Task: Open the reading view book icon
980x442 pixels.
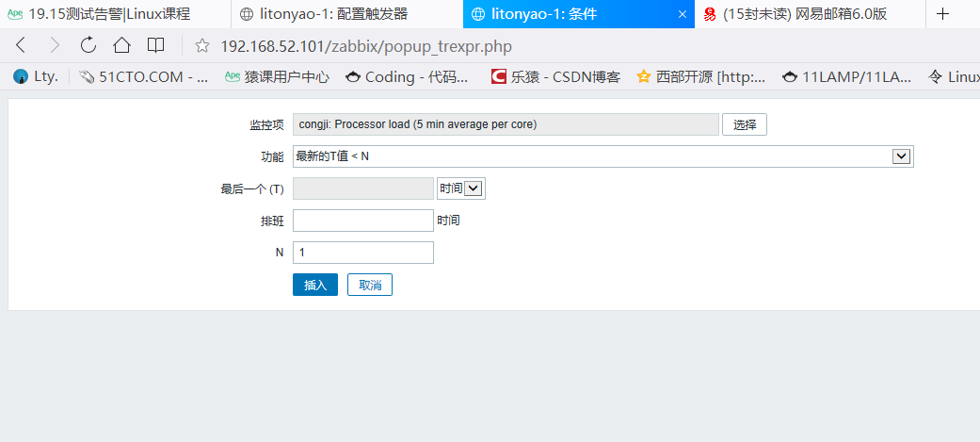Action: pos(155,45)
